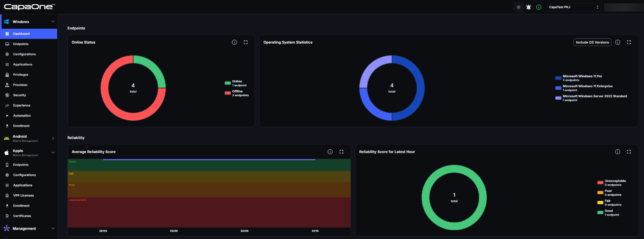Show info for Operating System Statistics
644x239 pixels.
coord(618,42)
